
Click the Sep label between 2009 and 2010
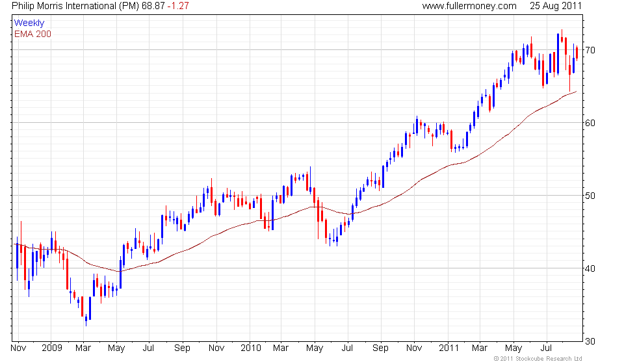tap(182, 348)
